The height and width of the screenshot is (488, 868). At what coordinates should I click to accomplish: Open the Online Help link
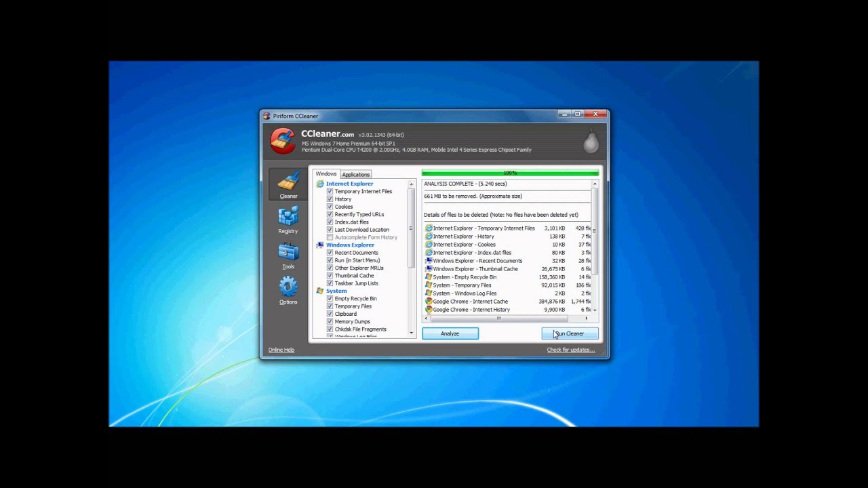pyautogui.click(x=281, y=350)
